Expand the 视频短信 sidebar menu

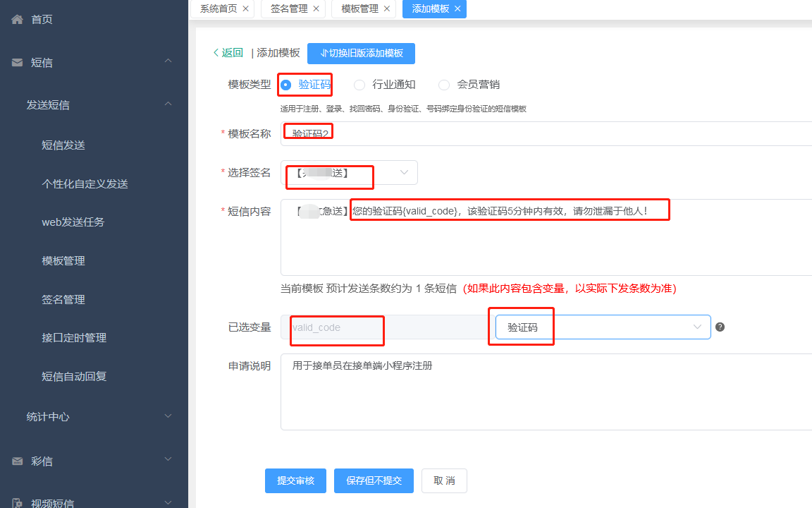click(x=168, y=502)
